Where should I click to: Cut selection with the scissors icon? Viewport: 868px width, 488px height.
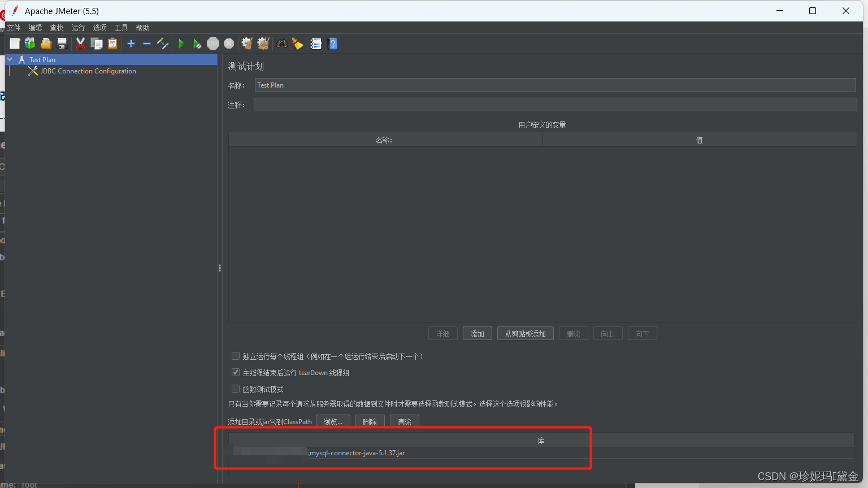pyautogui.click(x=80, y=43)
